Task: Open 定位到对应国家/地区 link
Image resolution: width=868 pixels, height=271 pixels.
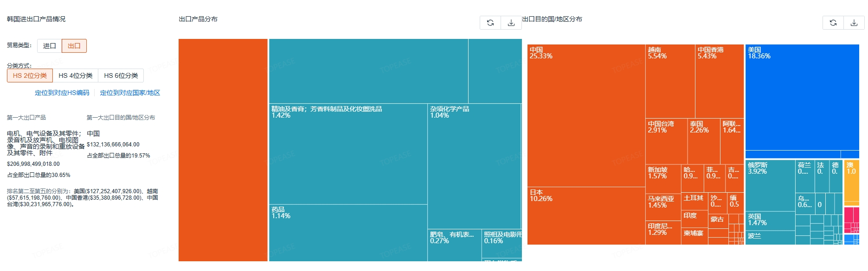Action: click(x=130, y=93)
